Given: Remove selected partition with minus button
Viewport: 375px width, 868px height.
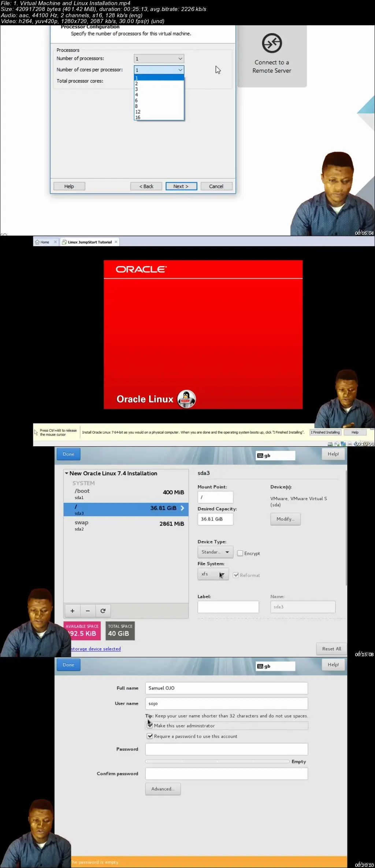Looking at the screenshot, I should pyautogui.click(x=88, y=611).
